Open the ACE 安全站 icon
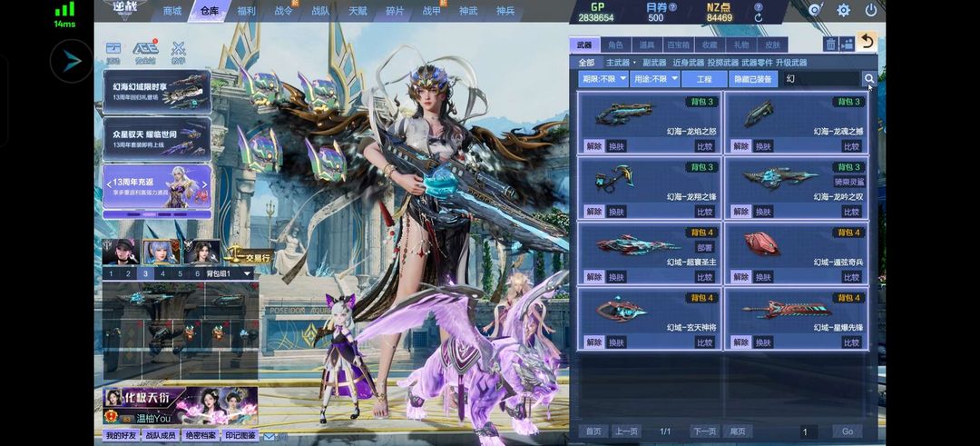This screenshot has height=446, width=980. tap(145, 53)
